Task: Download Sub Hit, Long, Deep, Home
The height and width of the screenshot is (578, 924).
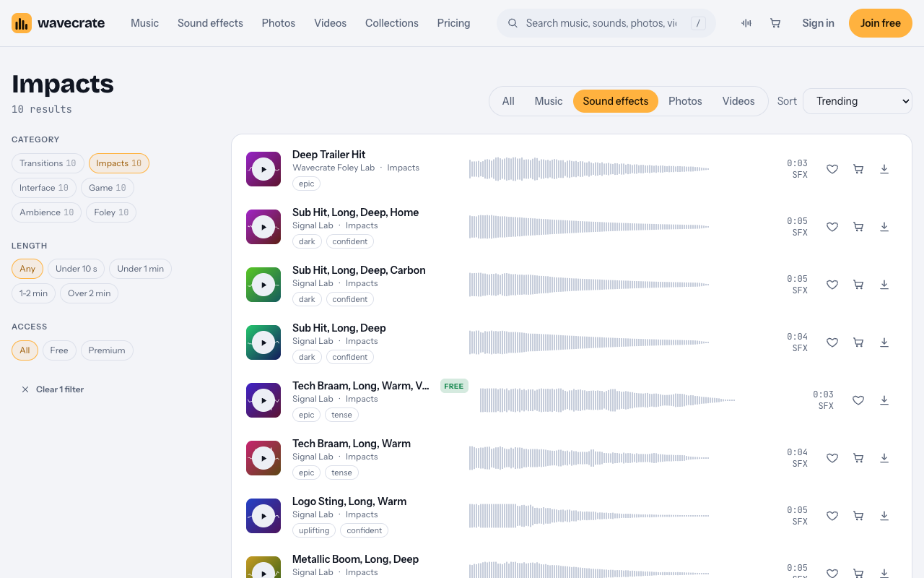Action: point(884,227)
